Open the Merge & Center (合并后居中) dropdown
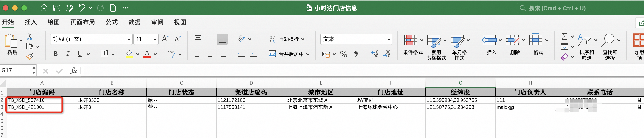The height and width of the screenshot is (138, 644). point(308,54)
